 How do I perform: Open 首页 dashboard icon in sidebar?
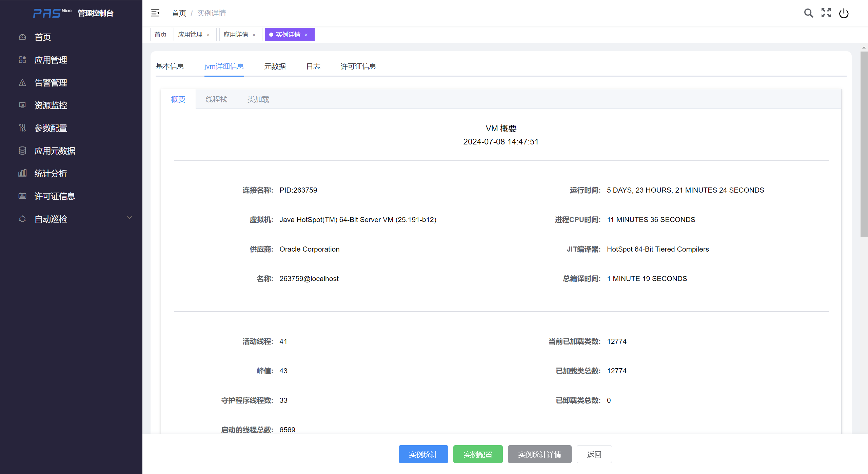pyautogui.click(x=22, y=37)
